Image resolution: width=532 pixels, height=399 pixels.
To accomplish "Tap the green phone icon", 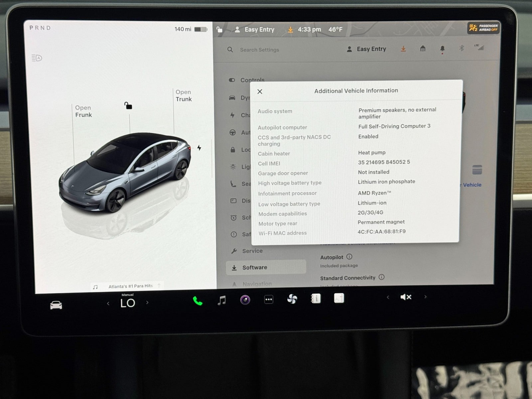I will [x=198, y=301].
